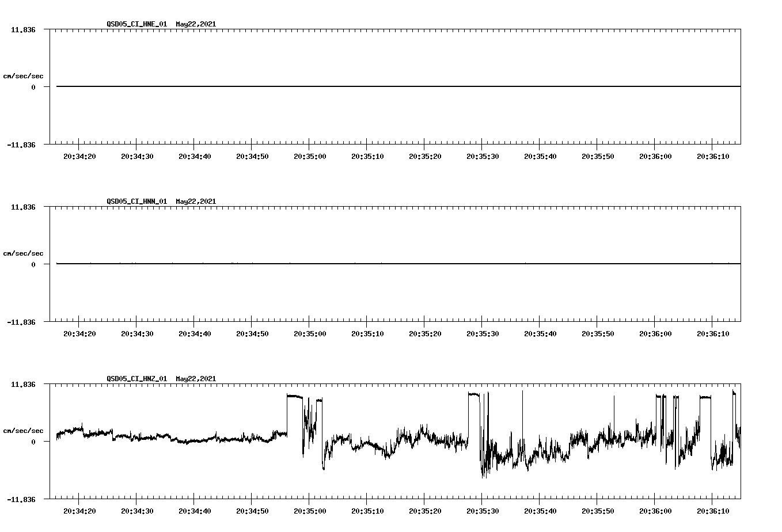Click the May22,2021 date on the top plot
Viewport: 782px width, 532px height.
196,24
